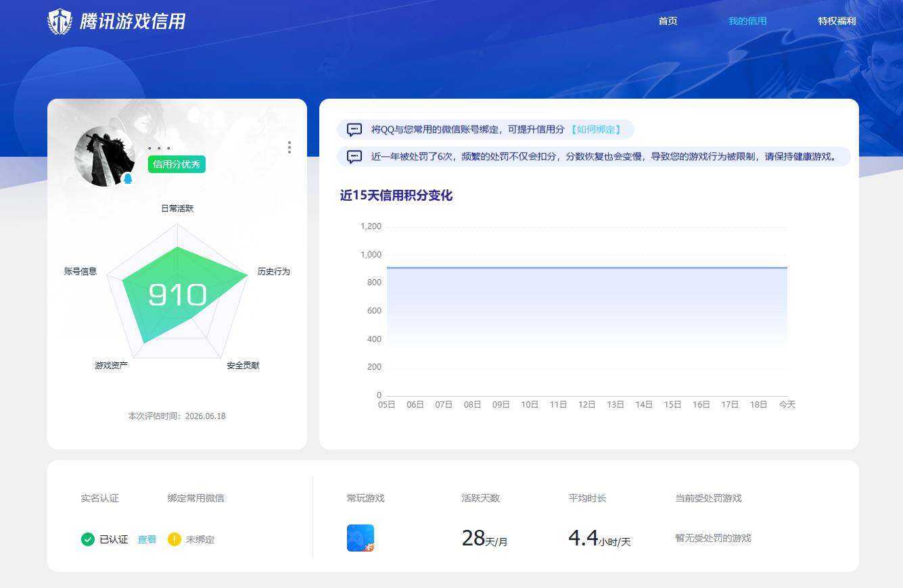The image size is (903, 588).
Task: Select the 我的信用 tab
Action: 747,21
